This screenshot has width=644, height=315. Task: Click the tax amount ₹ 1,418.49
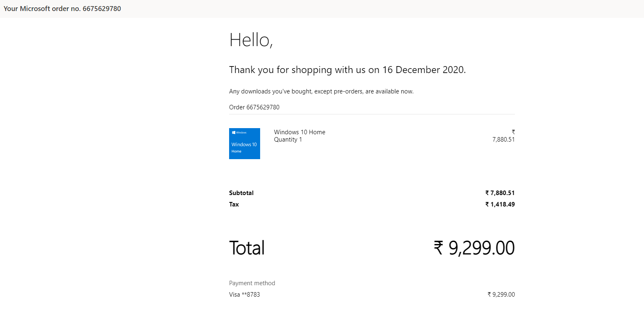point(500,204)
